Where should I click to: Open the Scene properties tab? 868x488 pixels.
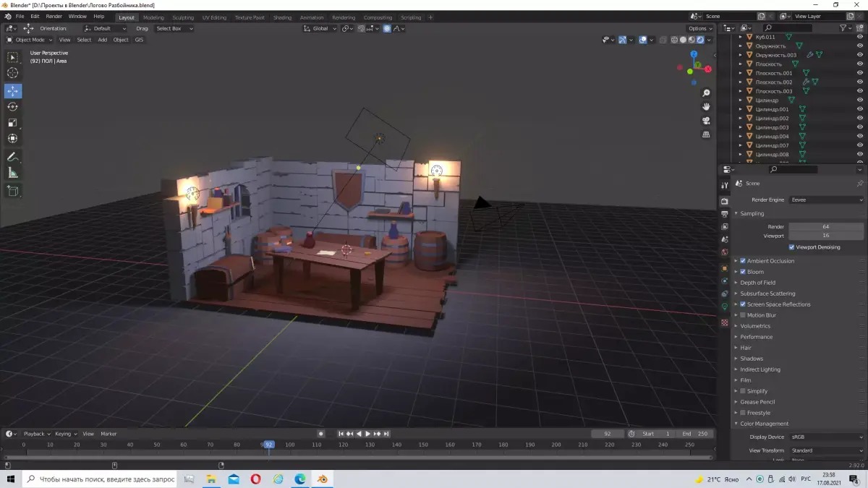tap(725, 239)
